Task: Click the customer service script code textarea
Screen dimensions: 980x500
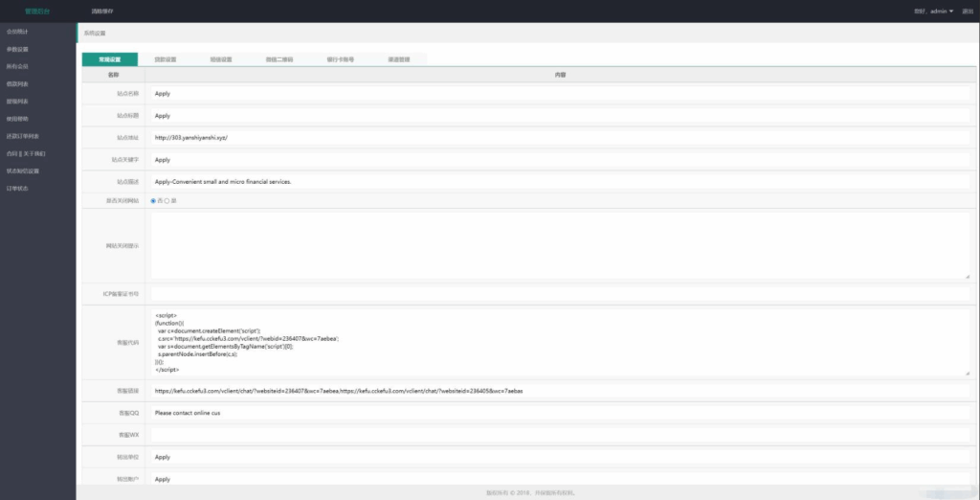Action: coord(559,342)
